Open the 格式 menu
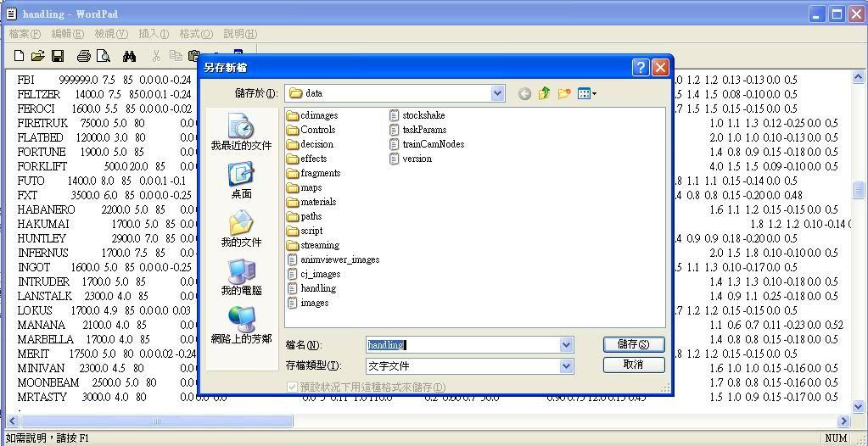Screen dimensions: 868x446 (x=195, y=34)
